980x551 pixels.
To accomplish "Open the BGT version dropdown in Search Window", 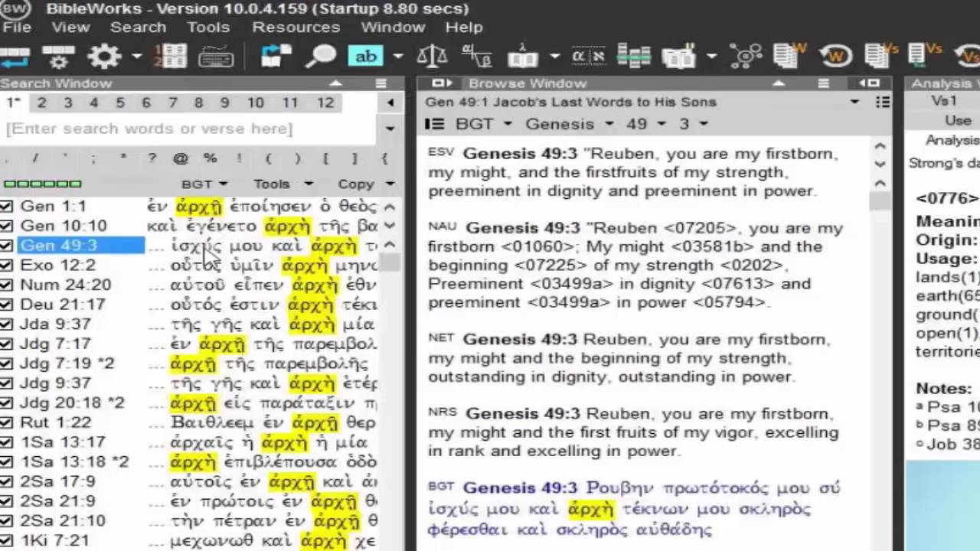I will point(204,184).
